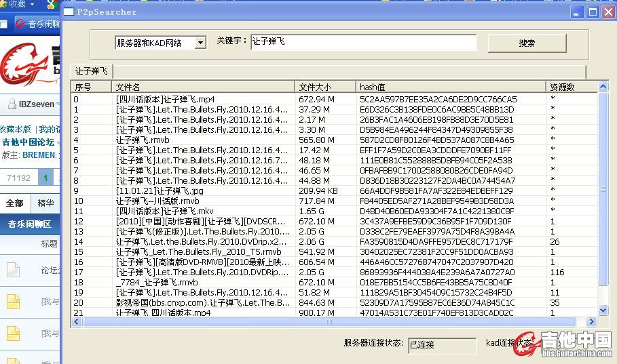This screenshot has width=617, height=364.
Task: Click the first yellow thread icon in forum list
Action: 13,302
